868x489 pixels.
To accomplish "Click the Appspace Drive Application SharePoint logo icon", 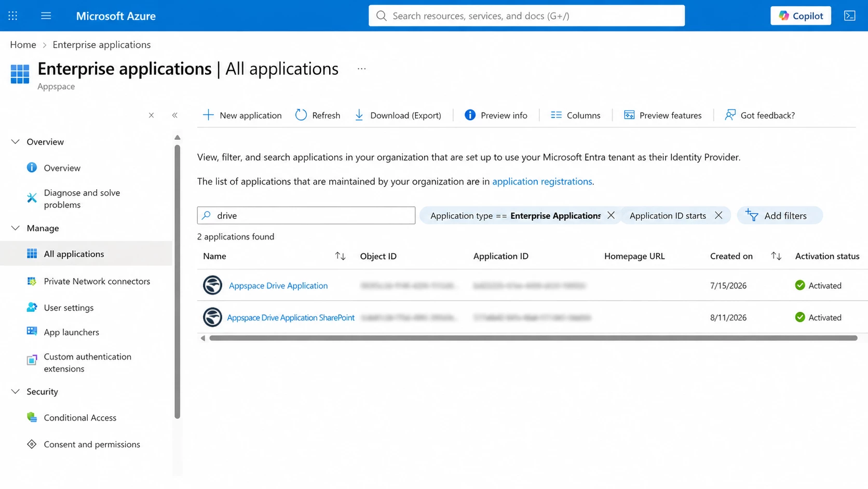I will pos(212,317).
